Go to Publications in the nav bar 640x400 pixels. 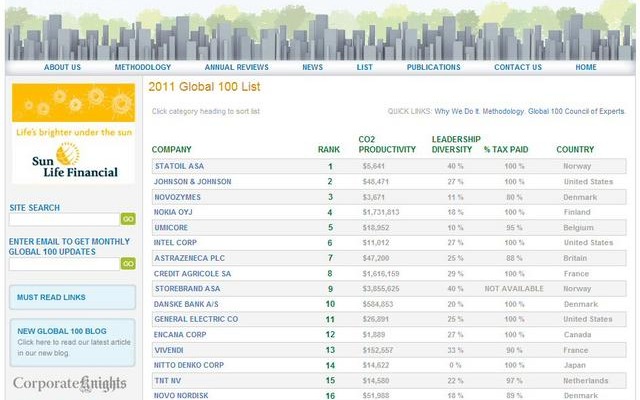click(x=433, y=67)
